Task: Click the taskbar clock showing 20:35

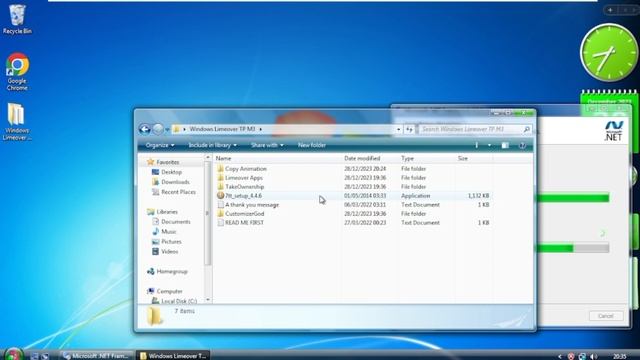Action: coord(620,356)
